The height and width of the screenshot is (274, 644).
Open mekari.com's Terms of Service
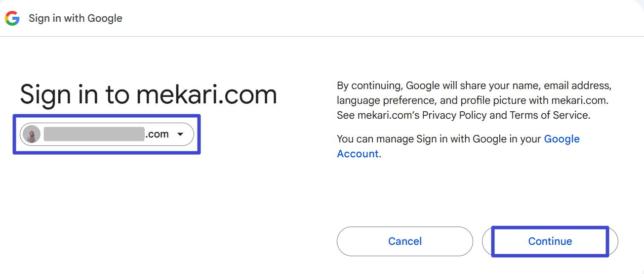(549, 115)
